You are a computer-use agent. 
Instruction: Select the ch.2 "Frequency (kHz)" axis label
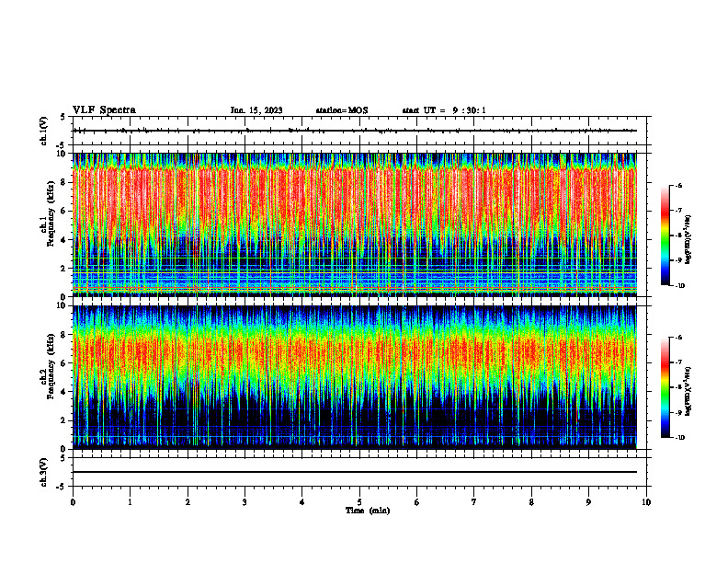[x=51, y=366]
